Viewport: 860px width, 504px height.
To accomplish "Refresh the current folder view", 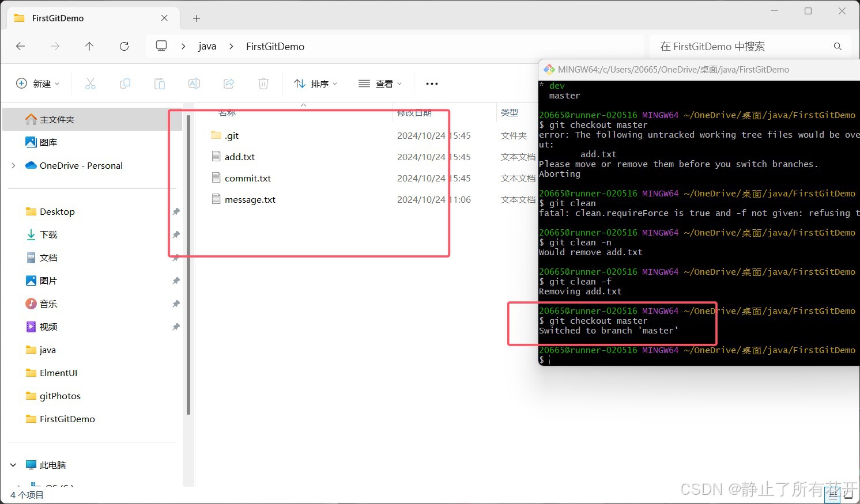I will tap(124, 46).
